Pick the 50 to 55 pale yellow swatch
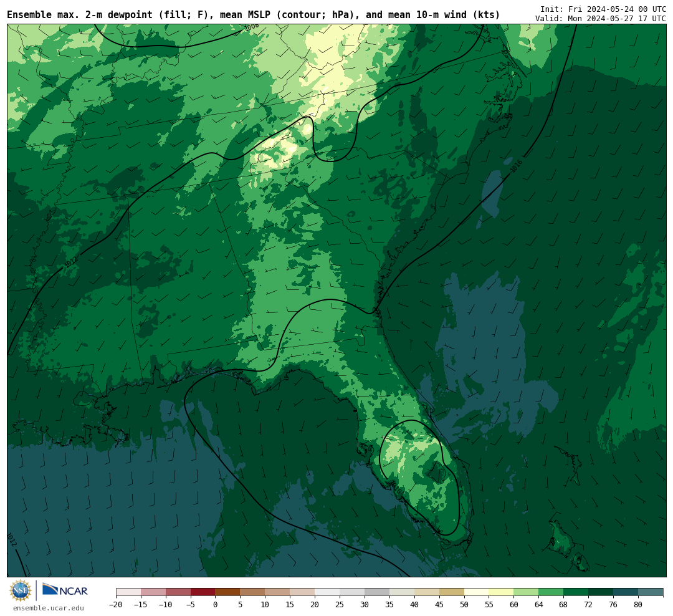This screenshot has width=673, height=616. [477, 592]
